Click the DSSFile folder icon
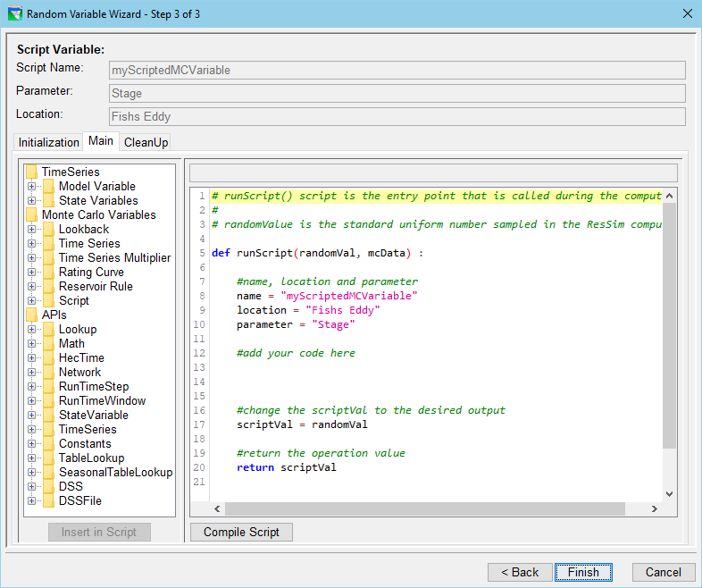Screen dimensions: 702x588 tap(48, 500)
